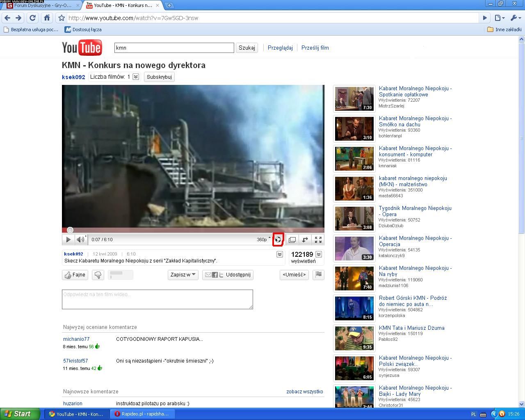The image size is (525, 420).
Task: Open konsument - komputer video thumbnail
Action: pos(354,159)
